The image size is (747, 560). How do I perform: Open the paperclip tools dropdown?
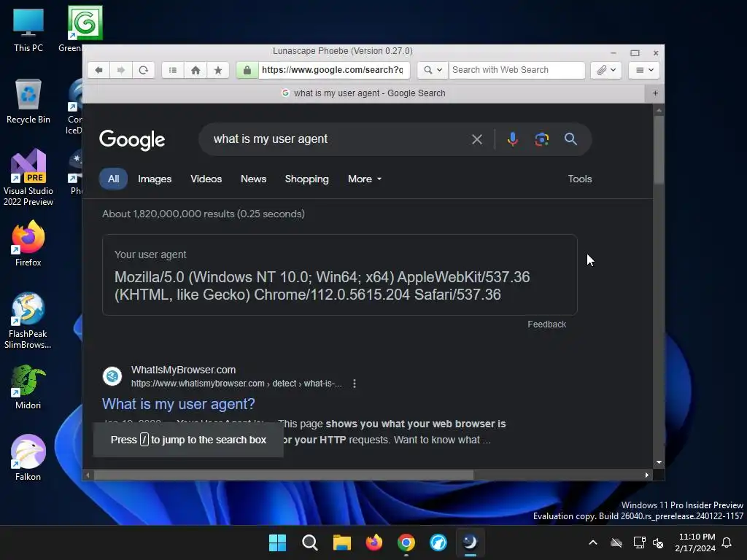click(606, 70)
